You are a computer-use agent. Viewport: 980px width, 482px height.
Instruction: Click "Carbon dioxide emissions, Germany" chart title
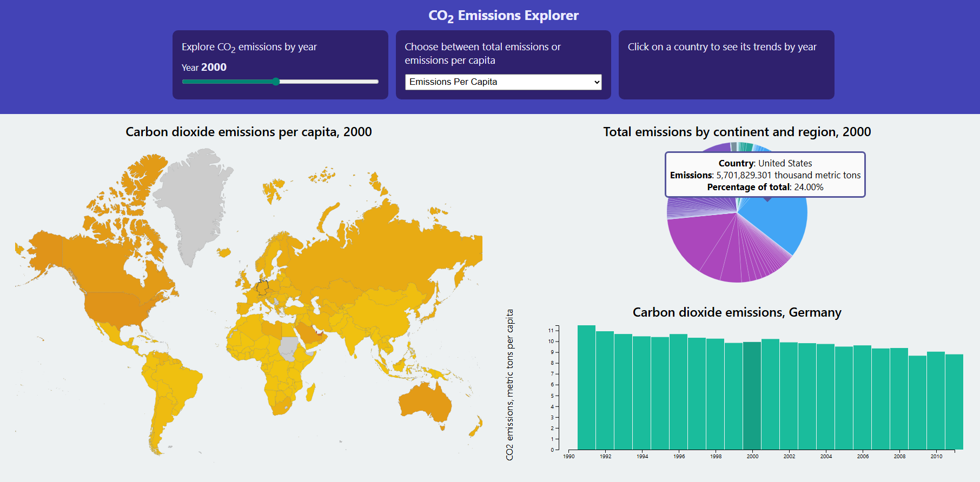click(x=737, y=312)
